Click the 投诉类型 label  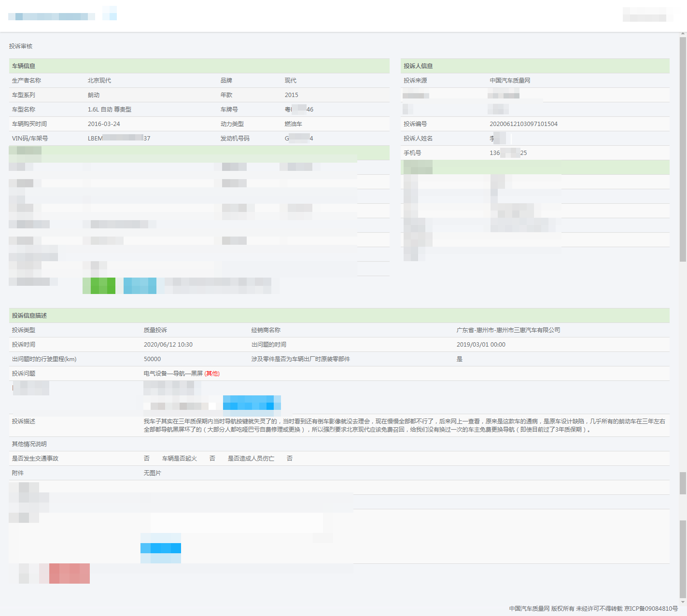click(x=24, y=330)
